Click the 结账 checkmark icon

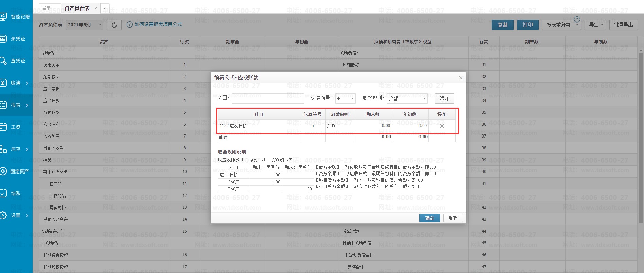pyautogui.click(x=3, y=193)
